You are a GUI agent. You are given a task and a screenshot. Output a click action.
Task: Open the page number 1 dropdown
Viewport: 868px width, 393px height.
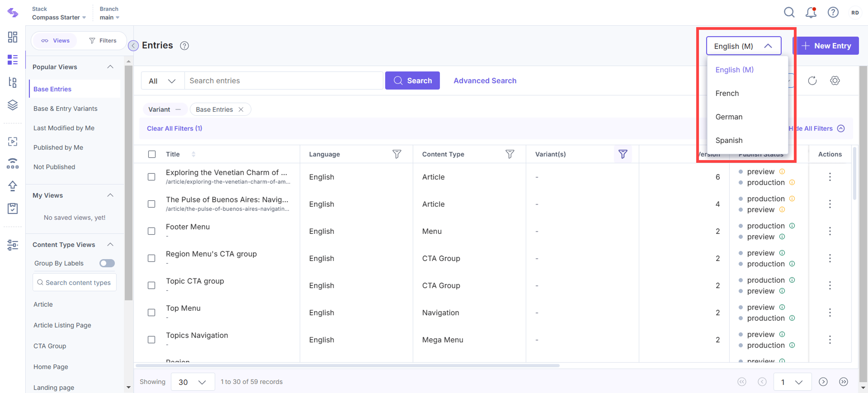(792, 381)
